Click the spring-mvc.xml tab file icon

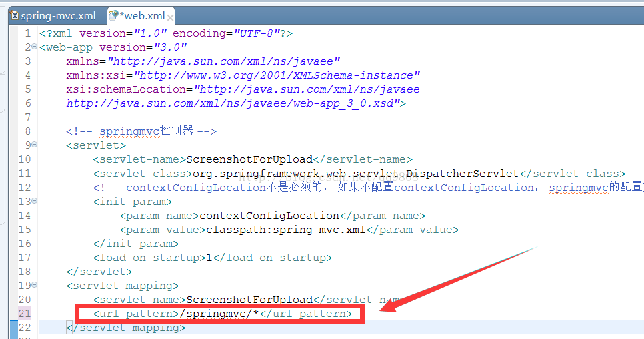point(14,15)
